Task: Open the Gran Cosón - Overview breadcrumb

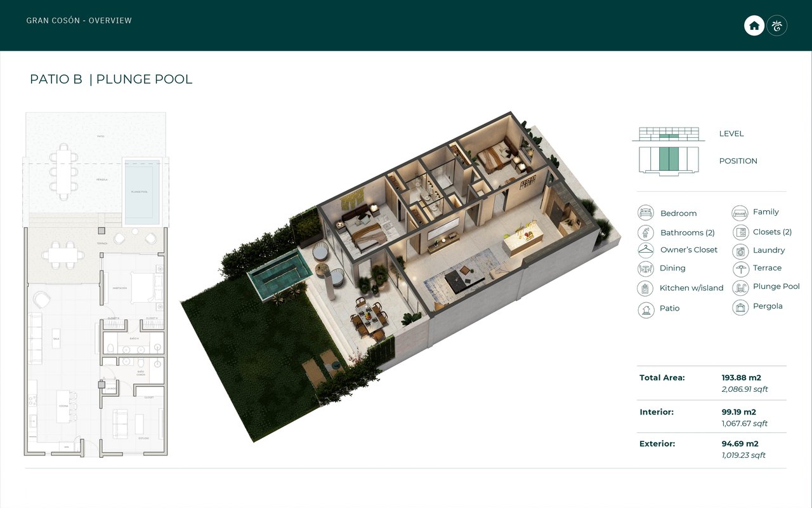Action: pos(79,21)
